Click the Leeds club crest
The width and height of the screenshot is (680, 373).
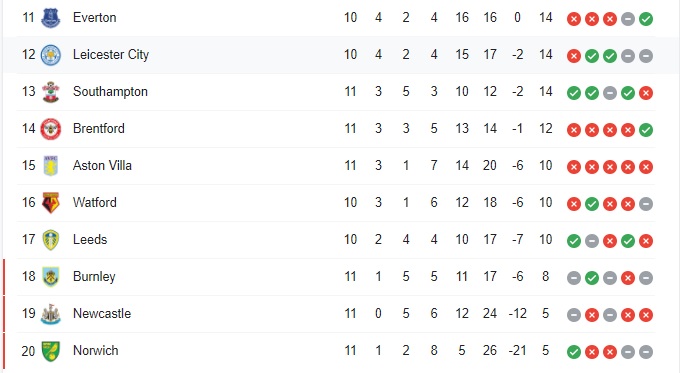point(51,240)
